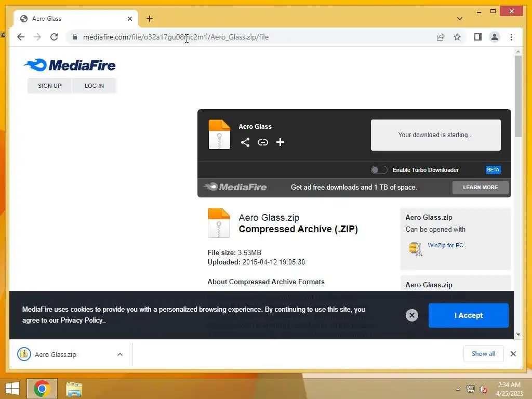Open the Windows Start menu
The image size is (532, 399).
coord(12,389)
